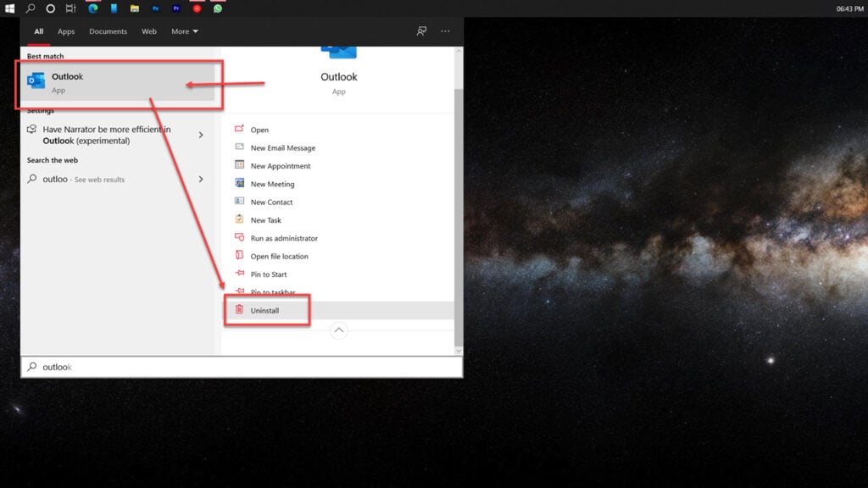Open Cortana circle icon in taskbar

coord(50,8)
